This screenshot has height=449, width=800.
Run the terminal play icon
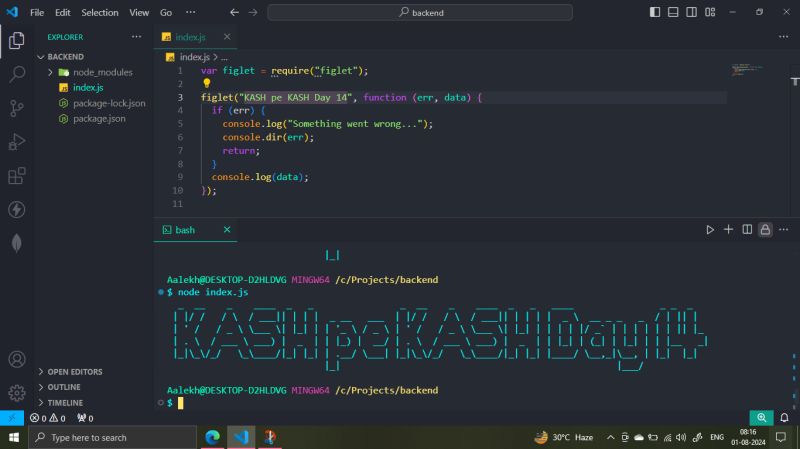[710, 230]
